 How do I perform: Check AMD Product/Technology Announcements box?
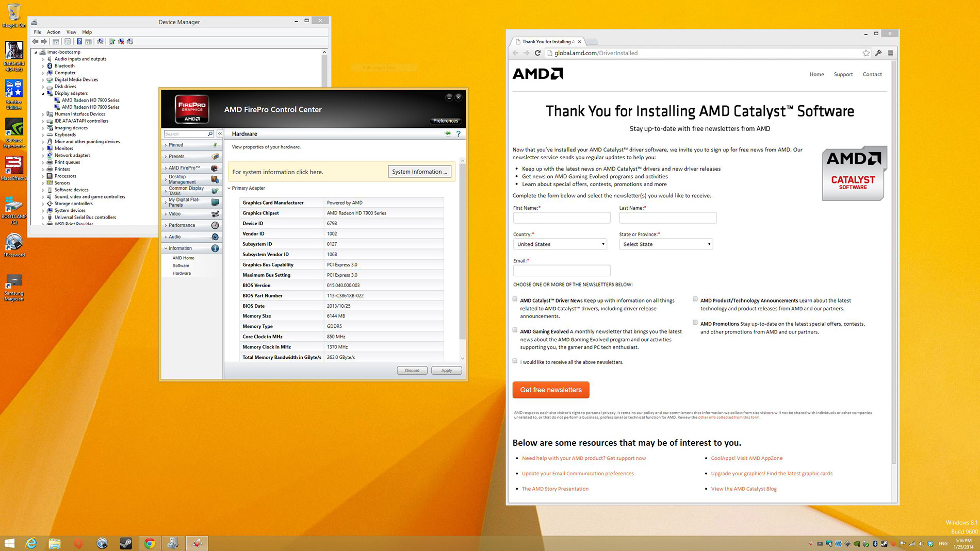[x=695, y=299]
